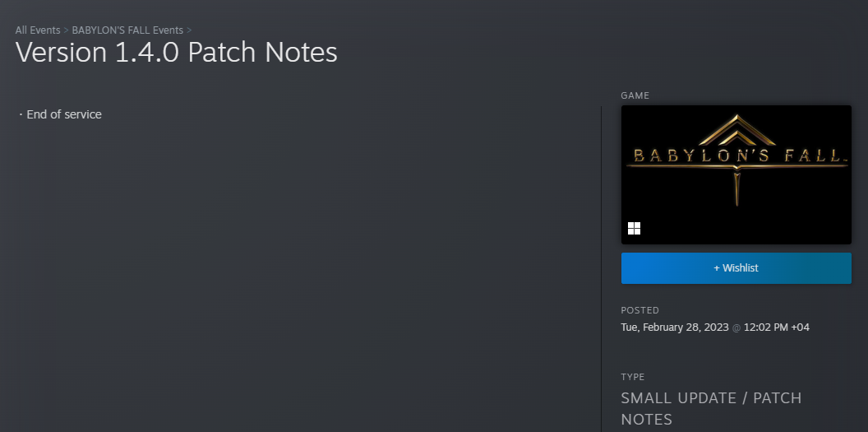This screenshot has height=432, width=868.
Task: Click the Tue, February 28, 2023 posted date
Action: click(674, 327)
